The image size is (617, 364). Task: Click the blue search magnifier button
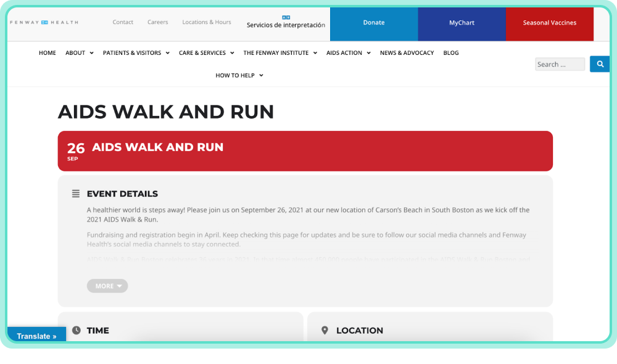(x=600, y=64)
